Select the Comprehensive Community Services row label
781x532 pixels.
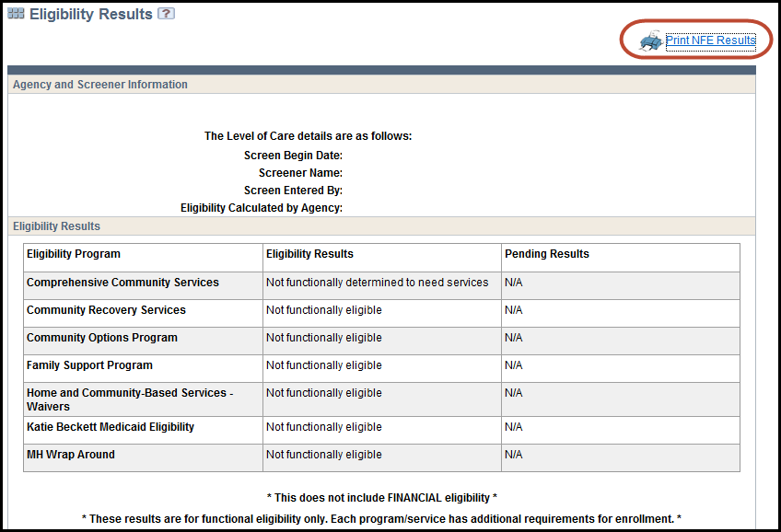[x=122, y=283]
